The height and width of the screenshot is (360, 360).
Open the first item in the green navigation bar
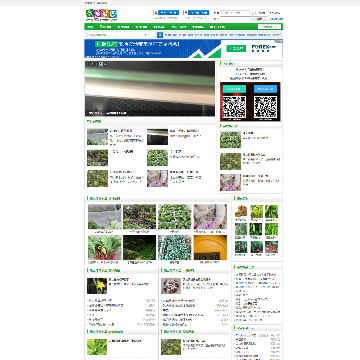pos(91,27)
